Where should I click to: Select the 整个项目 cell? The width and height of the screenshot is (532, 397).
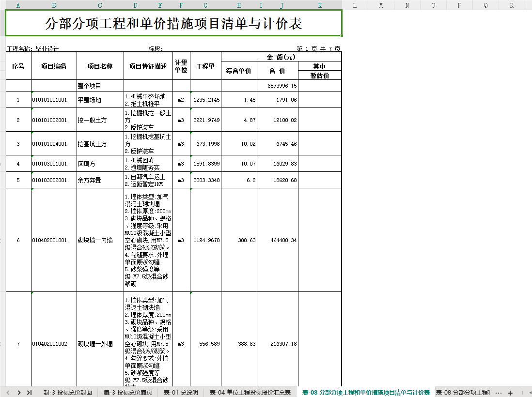click(100, 86)
